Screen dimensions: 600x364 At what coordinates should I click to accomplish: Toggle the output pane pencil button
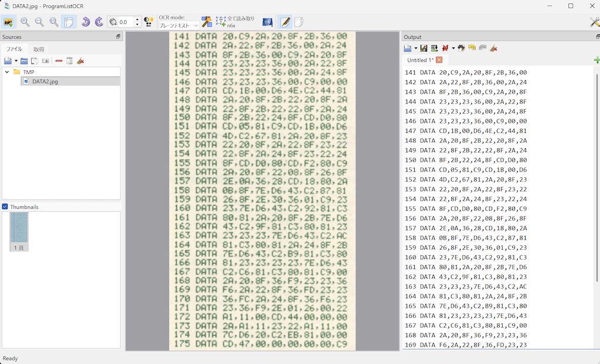pyautogui.click(x=285, y=22)
